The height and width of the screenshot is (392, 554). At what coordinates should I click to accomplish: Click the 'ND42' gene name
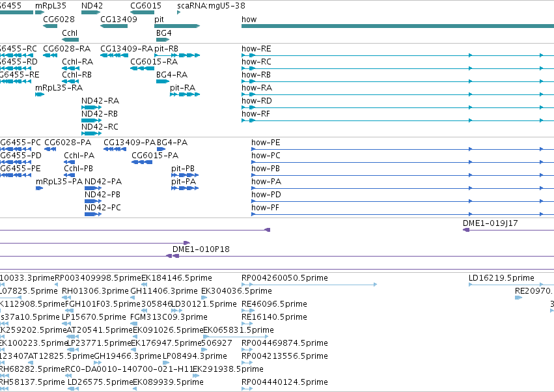coord(92,6)
